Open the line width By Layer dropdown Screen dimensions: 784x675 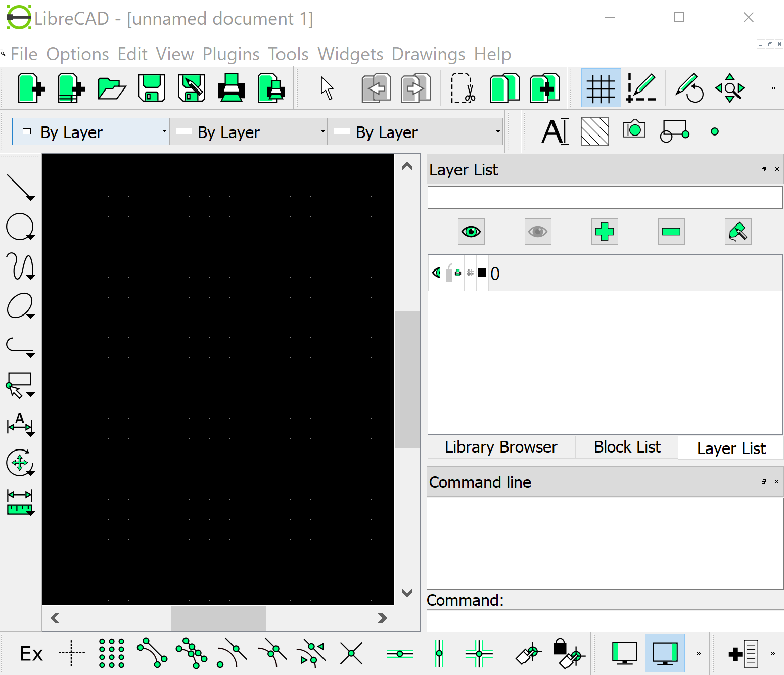pos(248,131)
